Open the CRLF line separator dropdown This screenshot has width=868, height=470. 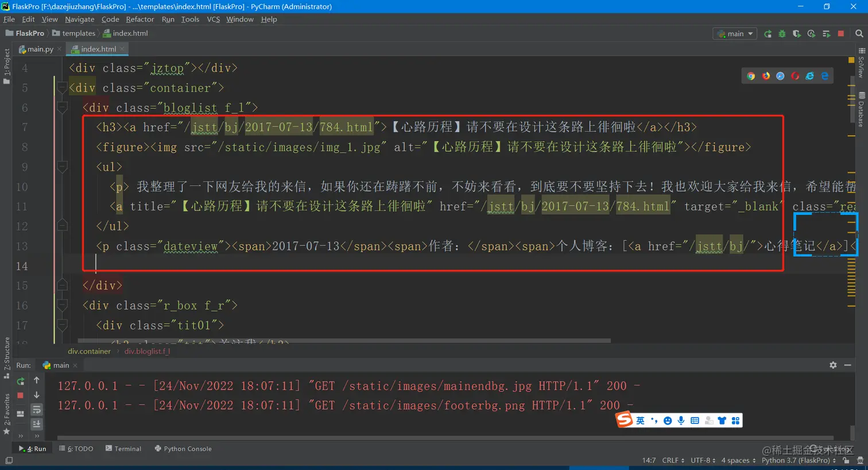coord(671,460)
